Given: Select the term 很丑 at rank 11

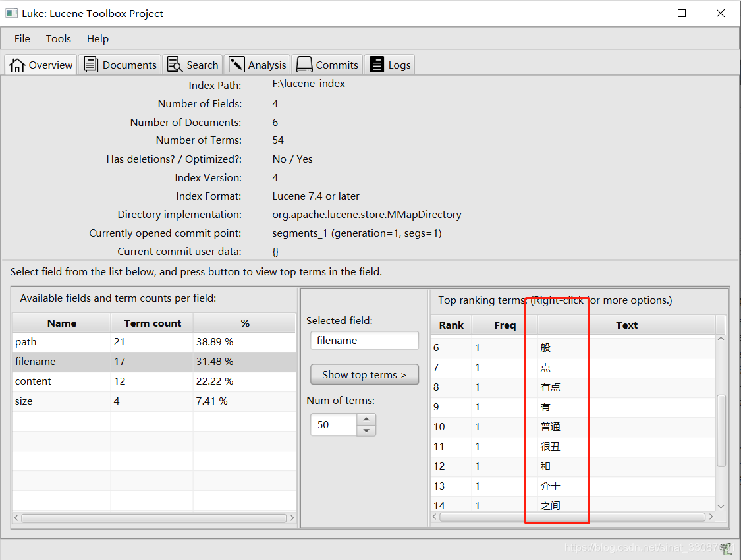Looking at the screenshot, I should pyautogui.click(x=573, y=447).
